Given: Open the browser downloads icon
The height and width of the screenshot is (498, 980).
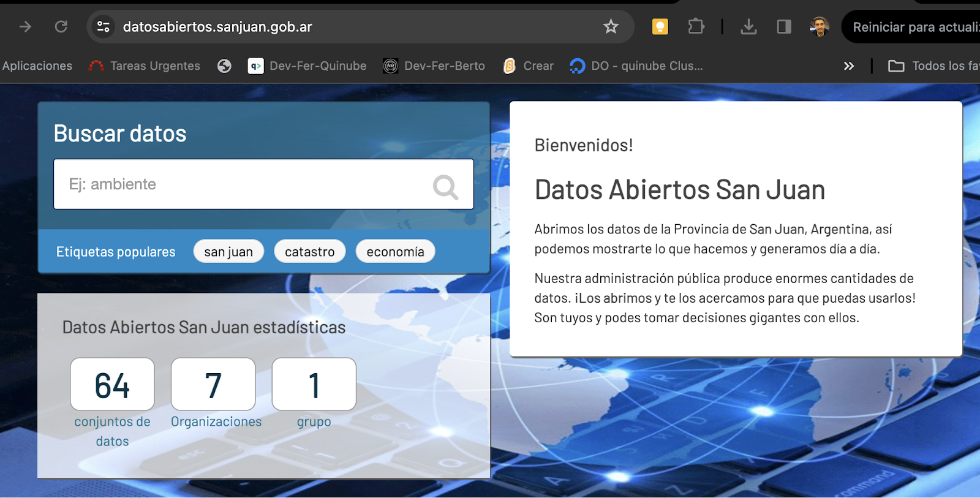Looking at the screenshot, I should pyautogui.click(x=748, y=26).
